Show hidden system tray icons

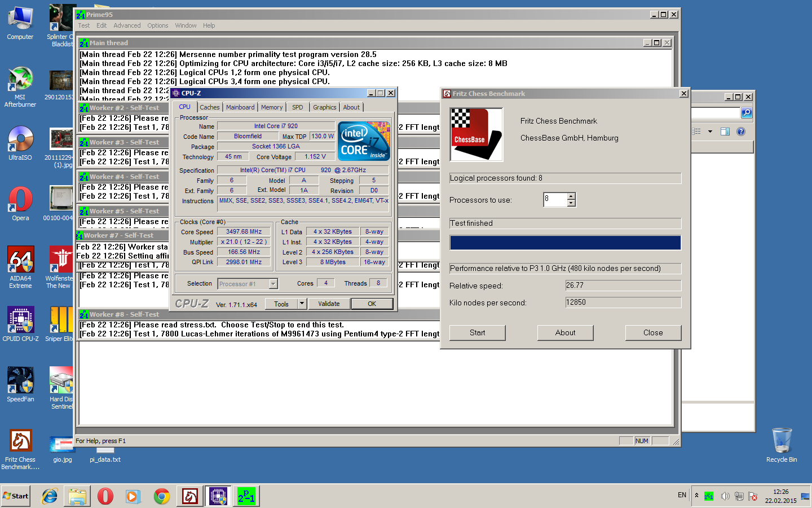(x=696, y=496)
